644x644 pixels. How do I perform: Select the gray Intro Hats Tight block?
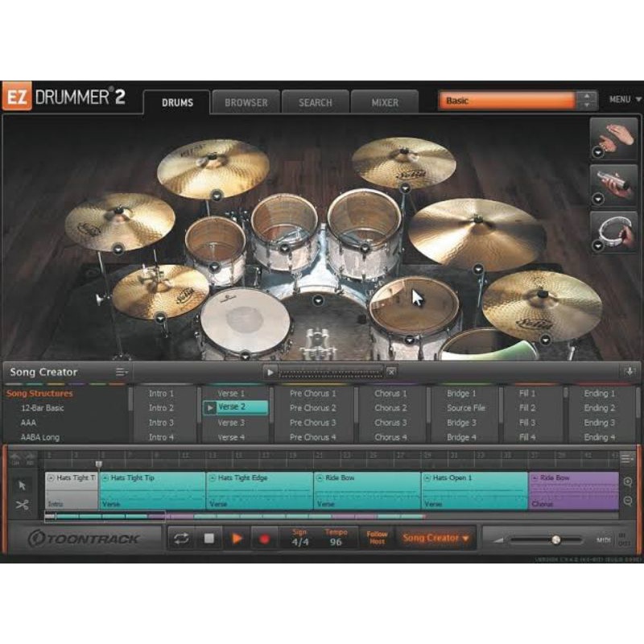tap(72, 490)
